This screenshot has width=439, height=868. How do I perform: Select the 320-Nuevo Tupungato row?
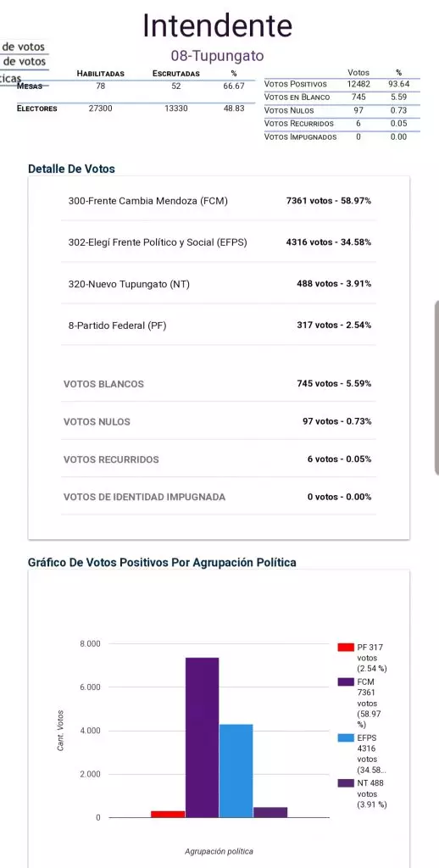(x=219, y=284)
